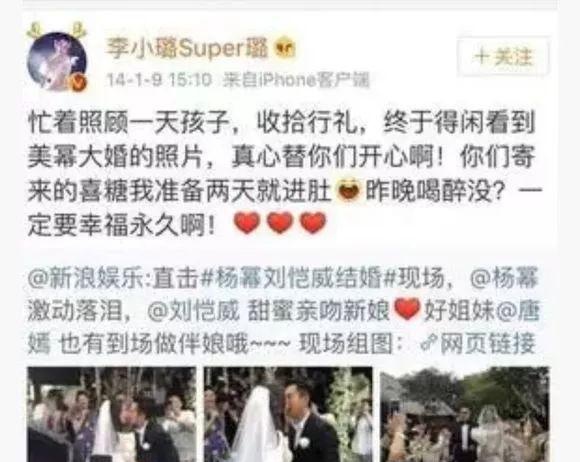Open the @刘恺威 mention

pos(193,311)
